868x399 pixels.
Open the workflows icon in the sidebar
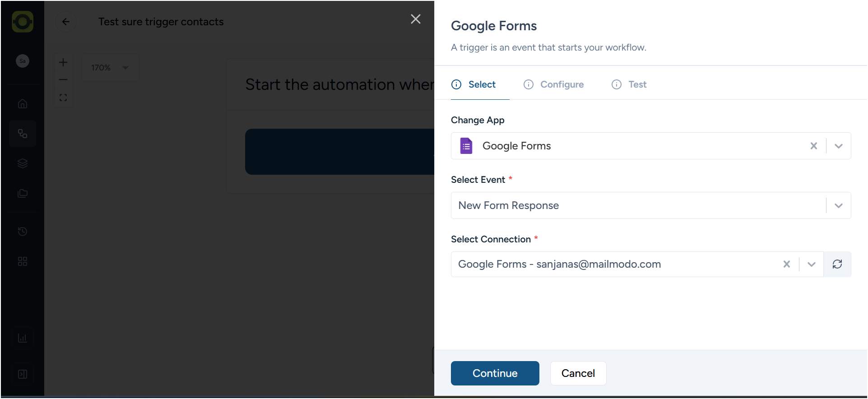(23, 134)
